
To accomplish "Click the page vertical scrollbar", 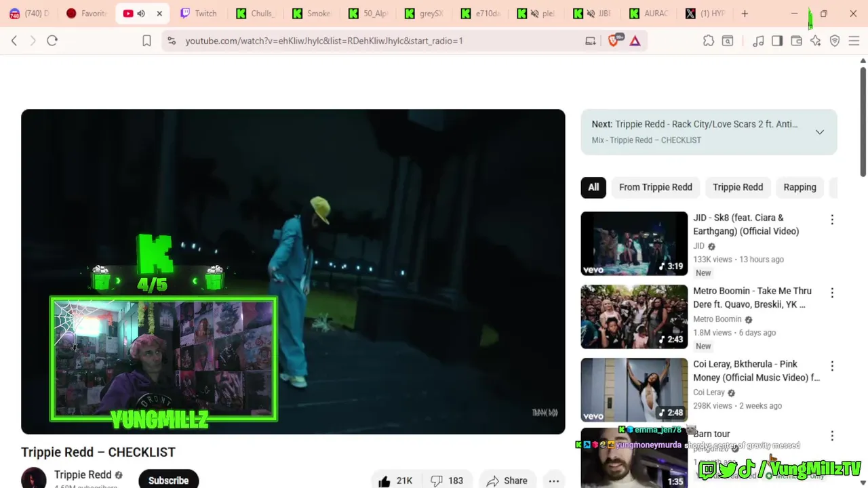I will (863, 121).
